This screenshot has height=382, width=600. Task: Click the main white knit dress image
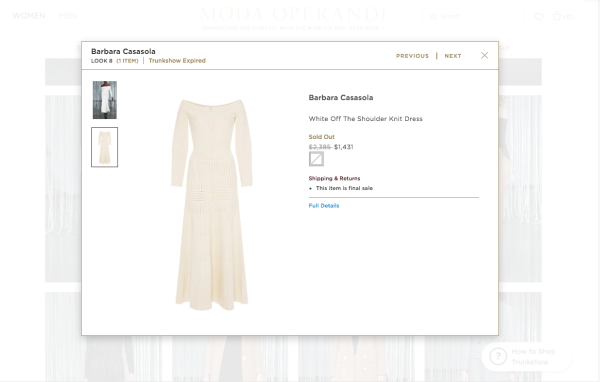[212, 205]
